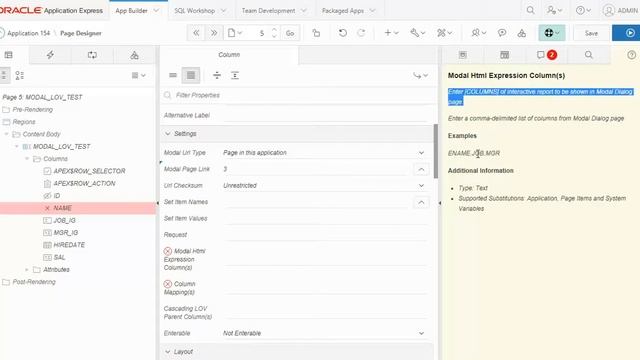Save the page

591,33
